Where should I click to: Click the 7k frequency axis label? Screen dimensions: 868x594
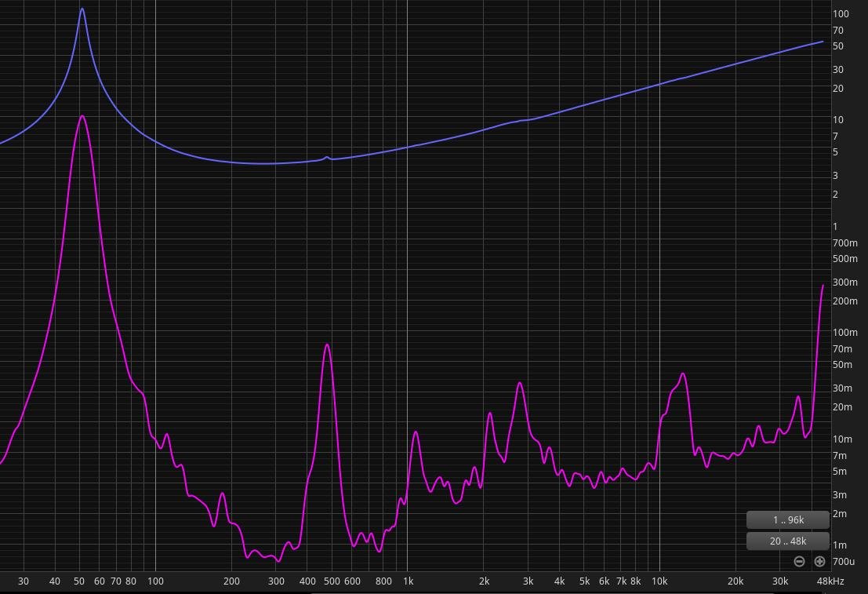coord(622,581)
